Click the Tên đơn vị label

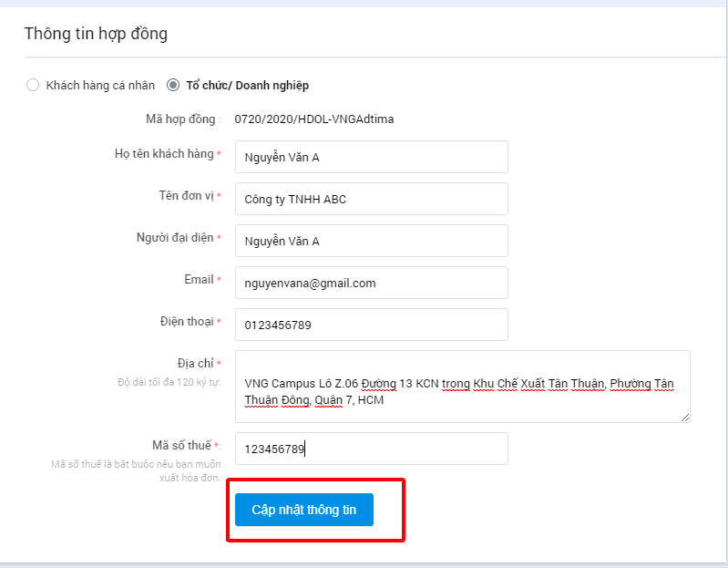(186, 195)
